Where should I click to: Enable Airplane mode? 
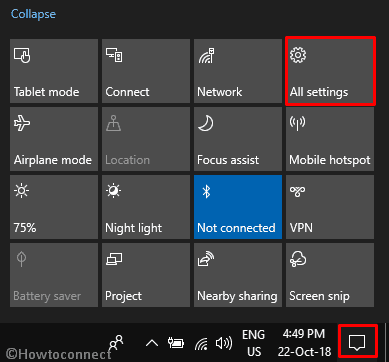tap(54, 139)
